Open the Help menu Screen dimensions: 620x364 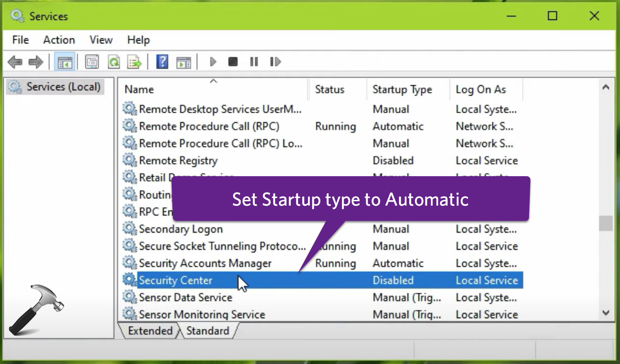pyautogui.click(x=139, y=40)
